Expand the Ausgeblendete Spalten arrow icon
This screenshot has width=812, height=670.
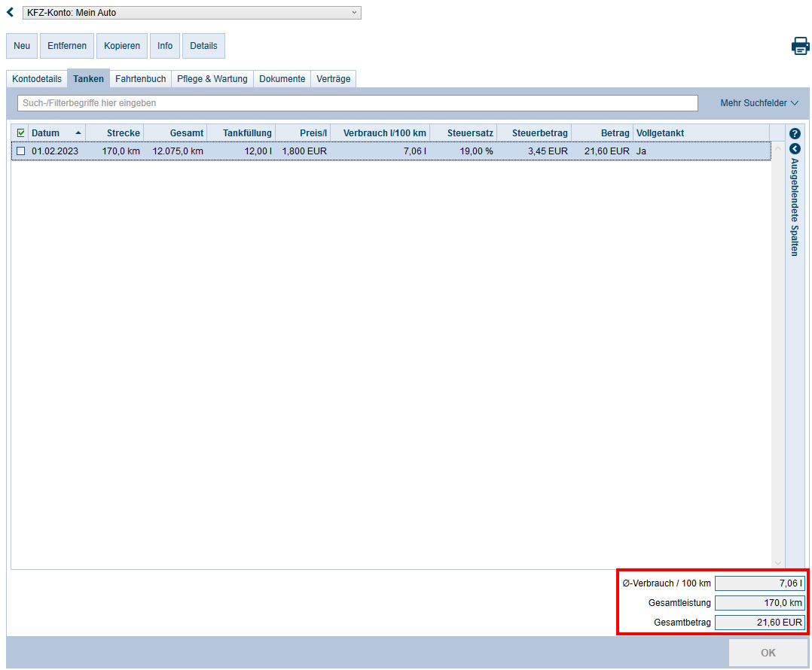[795, 149]
